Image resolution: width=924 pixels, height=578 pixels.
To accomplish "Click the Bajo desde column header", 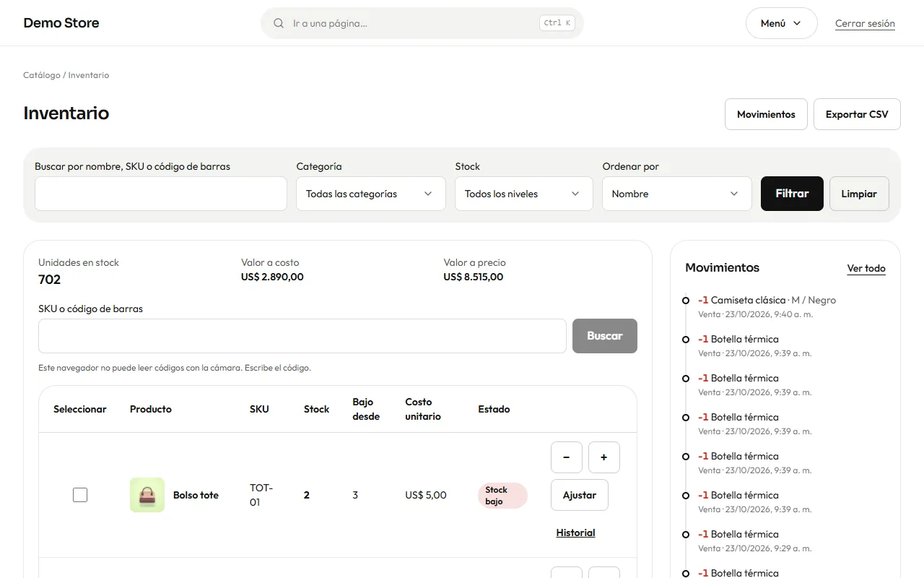I will [366, 409].
